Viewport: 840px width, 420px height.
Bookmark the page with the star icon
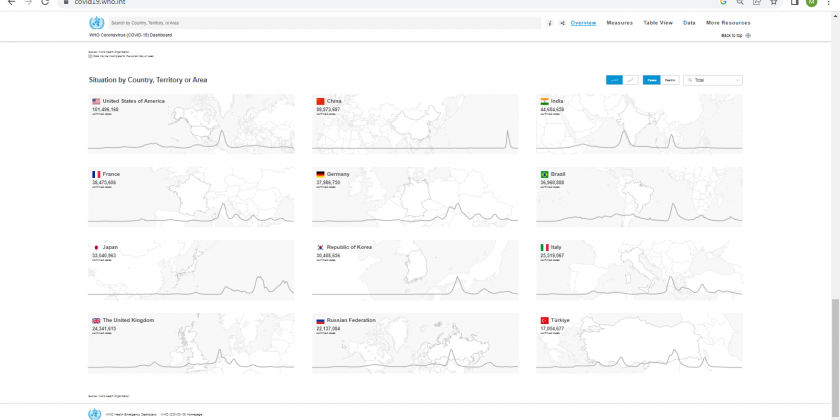point(773,3)
